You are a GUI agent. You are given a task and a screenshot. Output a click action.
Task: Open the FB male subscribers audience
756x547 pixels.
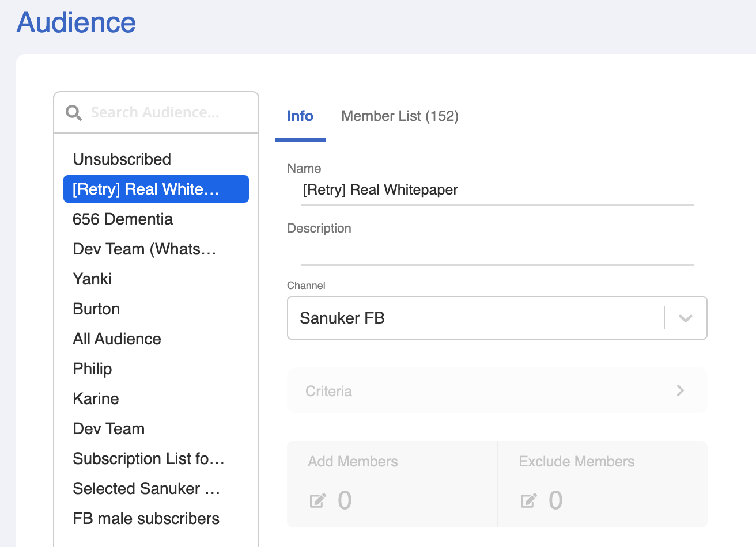(146, 518)
